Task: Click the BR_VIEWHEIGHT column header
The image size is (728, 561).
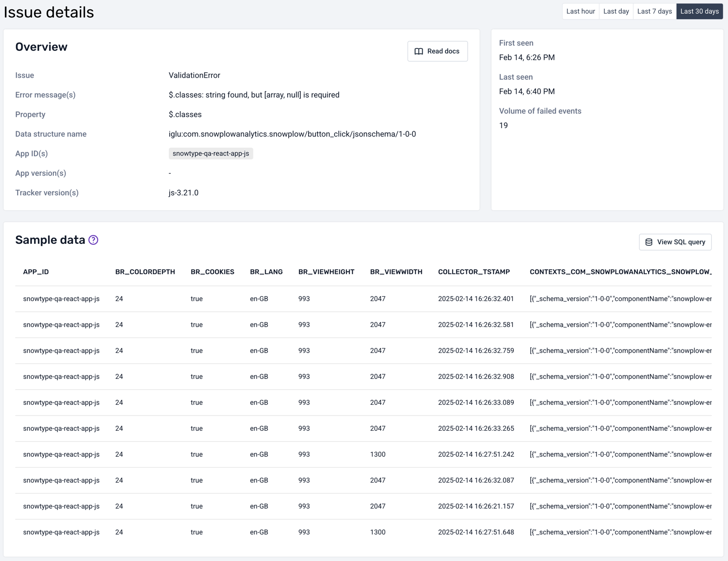Action: click(x=326, y=272)
